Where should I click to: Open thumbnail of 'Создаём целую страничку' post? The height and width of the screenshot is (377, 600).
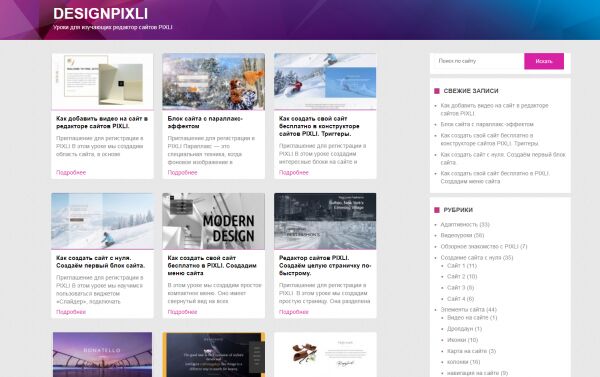coord(325,221)
